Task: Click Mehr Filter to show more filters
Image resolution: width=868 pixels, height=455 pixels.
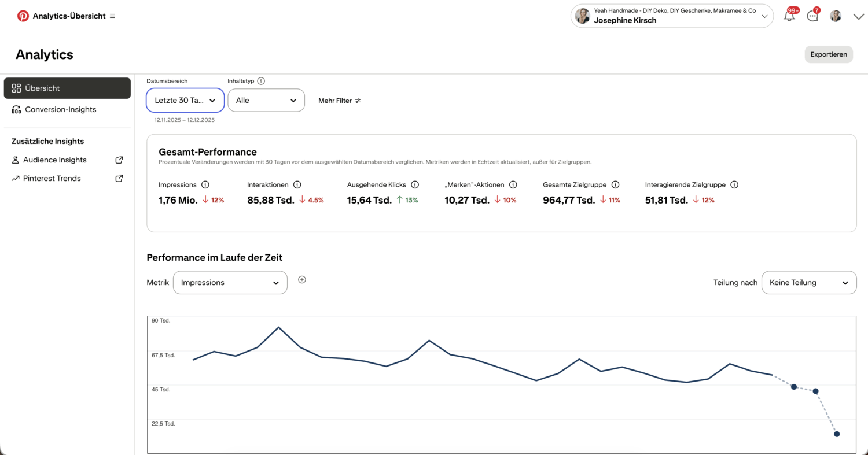Action: click(x=340, y=101)
